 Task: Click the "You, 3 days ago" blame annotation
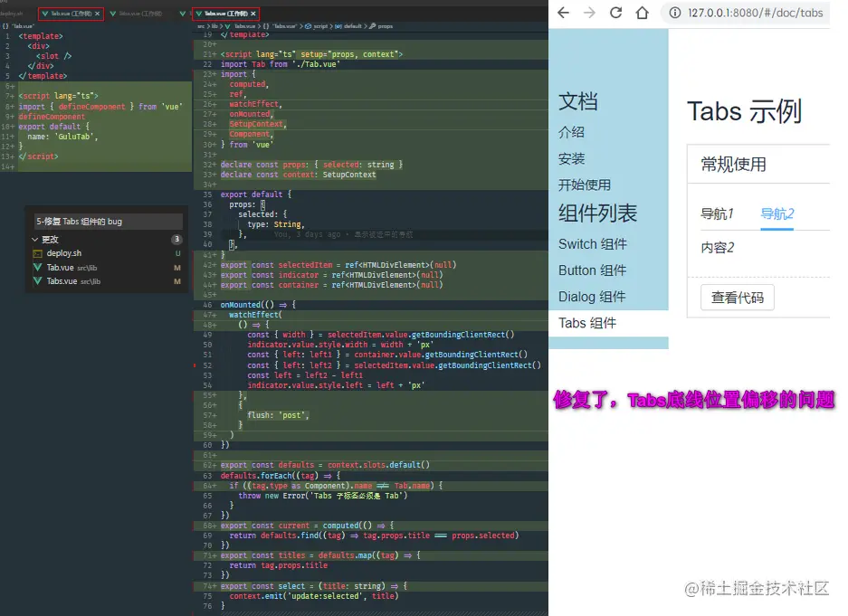coord(343,234)
